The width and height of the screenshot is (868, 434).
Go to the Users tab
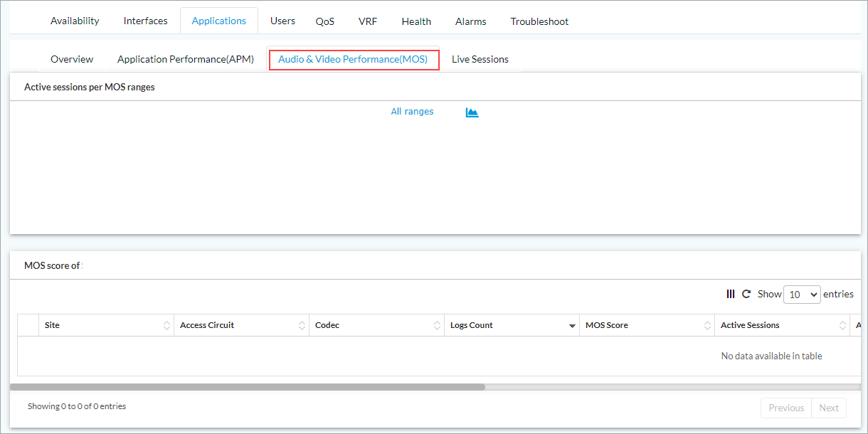click(x=282, y=21)
